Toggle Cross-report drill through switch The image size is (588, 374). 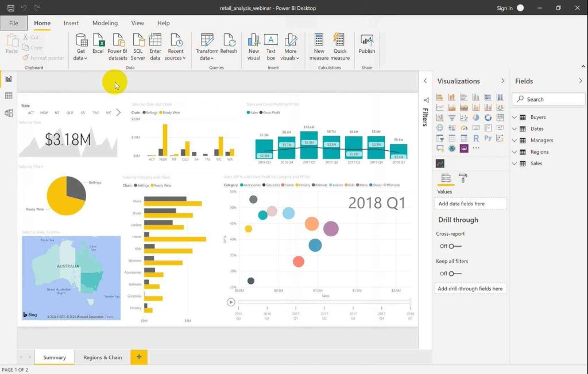coord(455,246)
